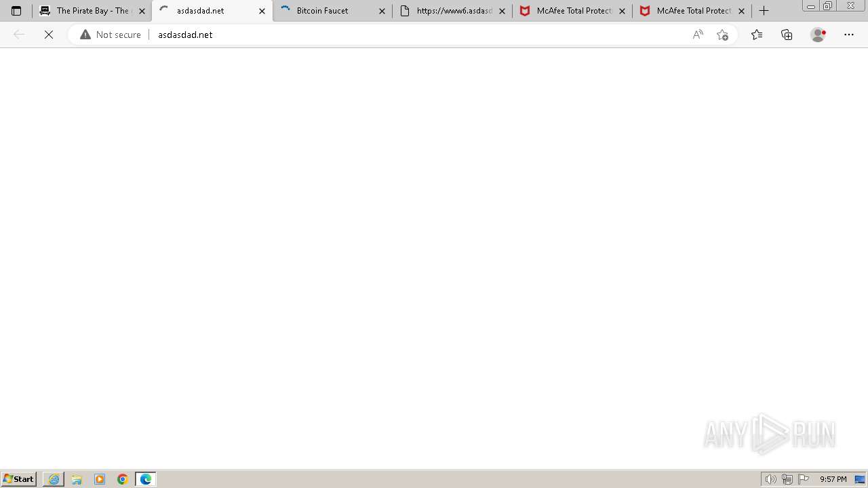Screen dimensions: 868x488
Task: Open the Collections panel
Action: coord(787,35)
